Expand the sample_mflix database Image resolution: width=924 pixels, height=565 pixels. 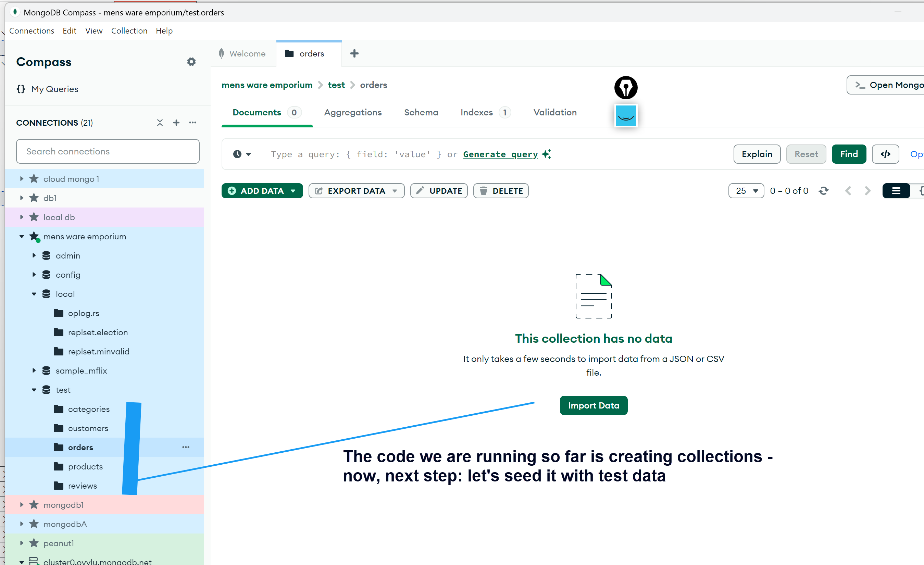click(34, 371)
